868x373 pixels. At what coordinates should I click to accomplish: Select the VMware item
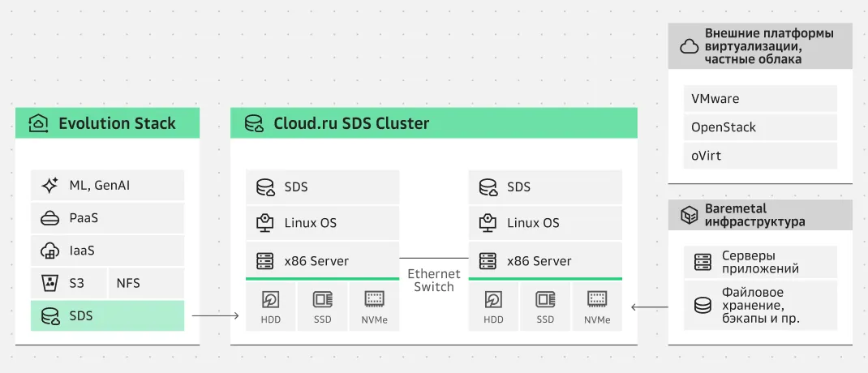click(x=759, y=99)
